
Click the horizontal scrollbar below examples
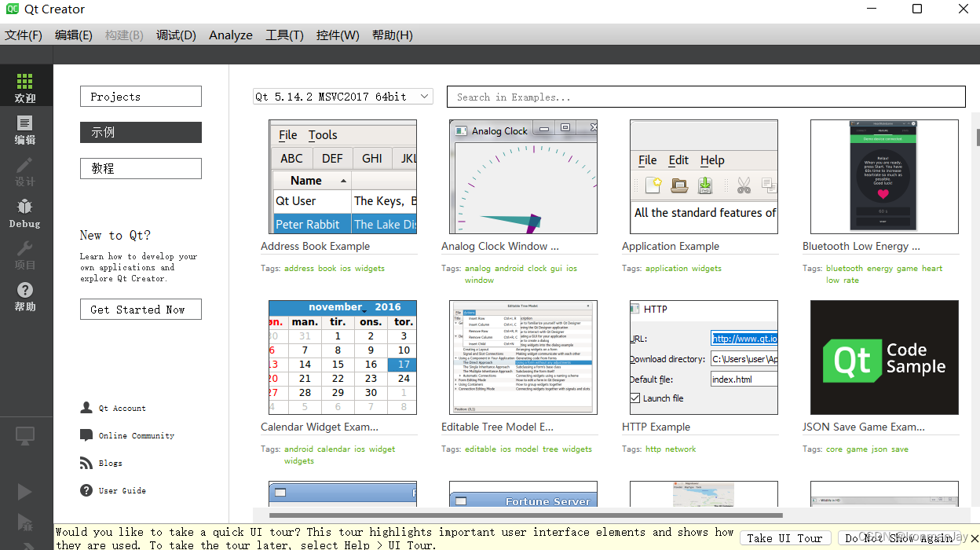(526, 515)
